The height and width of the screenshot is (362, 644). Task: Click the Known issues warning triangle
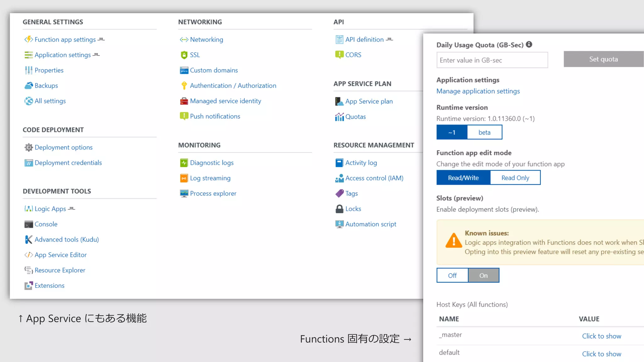pyautogui.click(x=454, y=241)
